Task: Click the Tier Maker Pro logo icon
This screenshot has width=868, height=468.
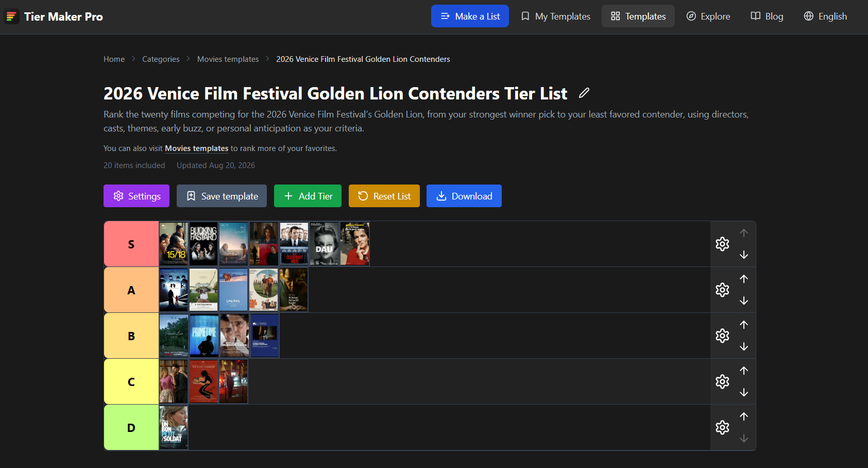Action: tap(11, 16)
